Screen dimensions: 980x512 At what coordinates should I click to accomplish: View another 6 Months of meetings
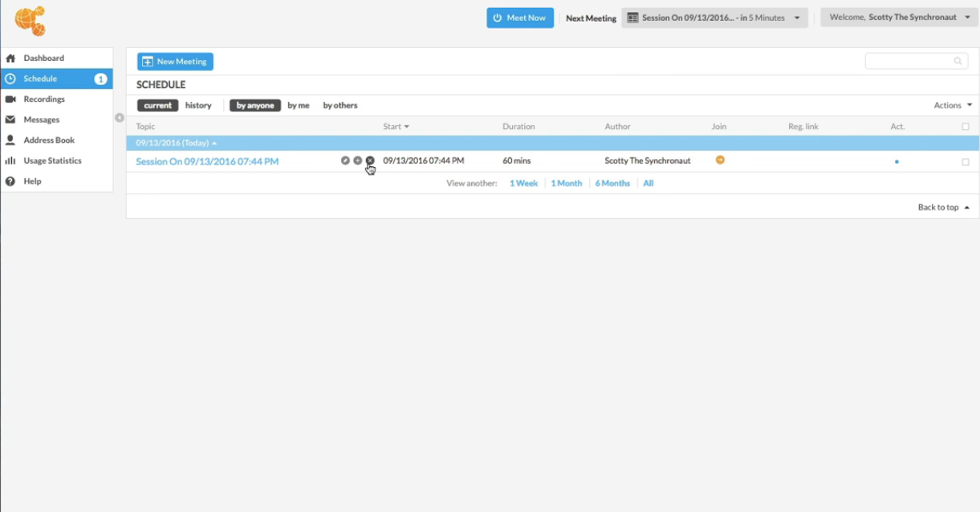point(612,183)
